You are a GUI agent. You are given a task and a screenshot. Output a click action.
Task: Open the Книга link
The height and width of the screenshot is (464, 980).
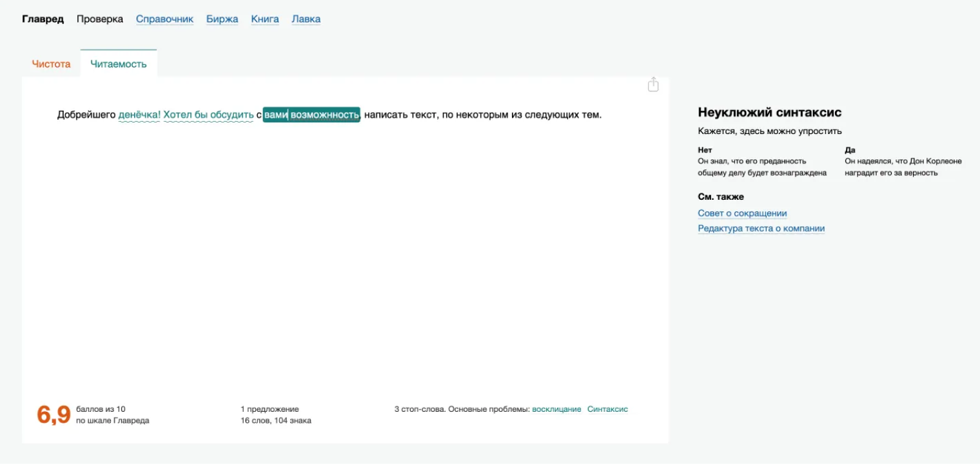[265, 19]
